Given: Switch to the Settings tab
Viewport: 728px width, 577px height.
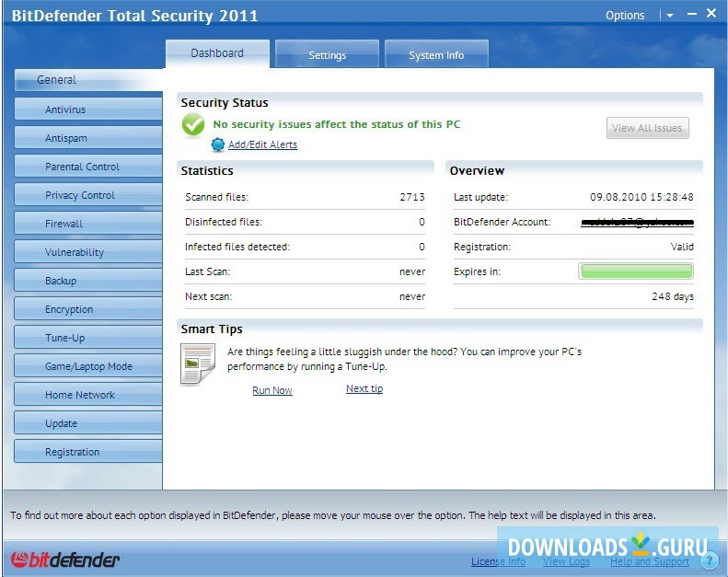Looking at the screenshot, I should tap(328, 55).
